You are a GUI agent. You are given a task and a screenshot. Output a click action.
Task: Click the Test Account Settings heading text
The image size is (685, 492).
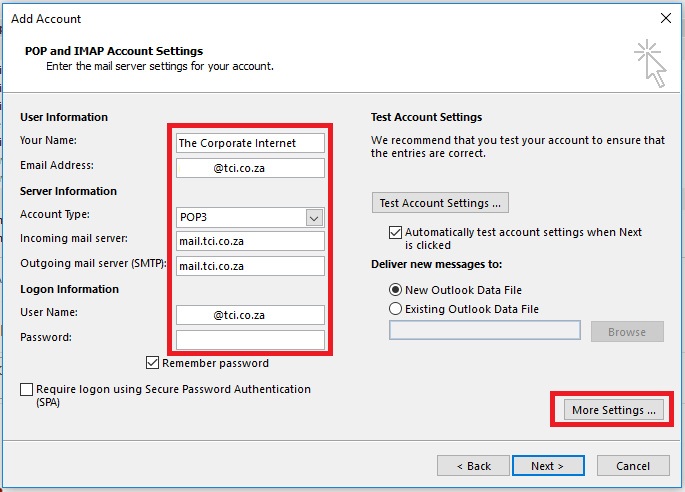(x=426, y=117)
